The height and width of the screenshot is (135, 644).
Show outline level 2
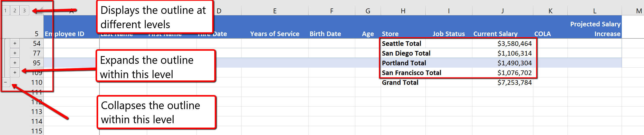point(15,11)
